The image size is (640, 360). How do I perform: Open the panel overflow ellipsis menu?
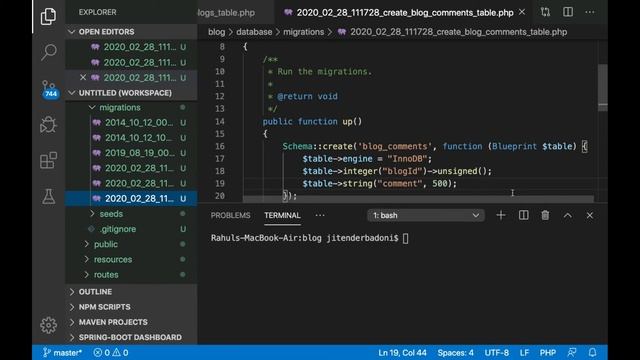(320, 215)
